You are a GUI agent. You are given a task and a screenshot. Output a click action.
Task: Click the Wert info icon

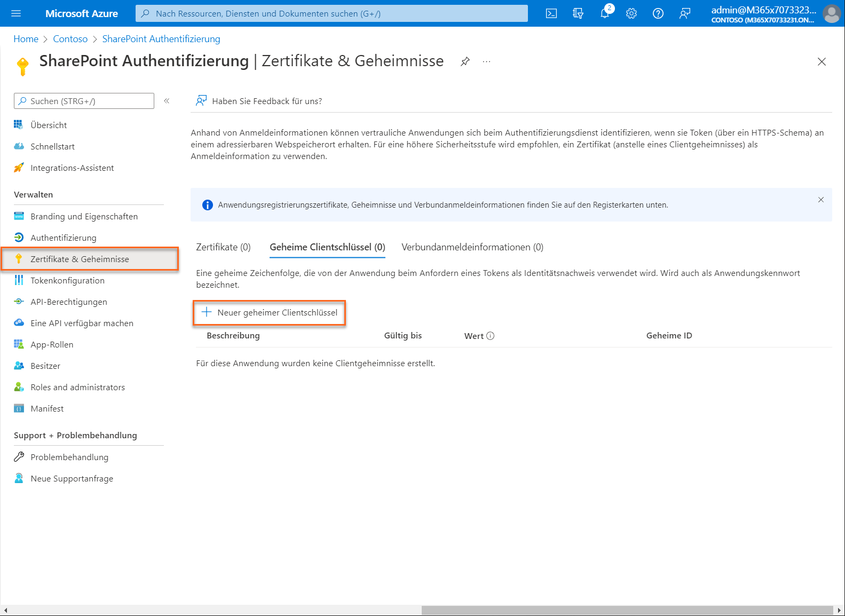(490, 336)
